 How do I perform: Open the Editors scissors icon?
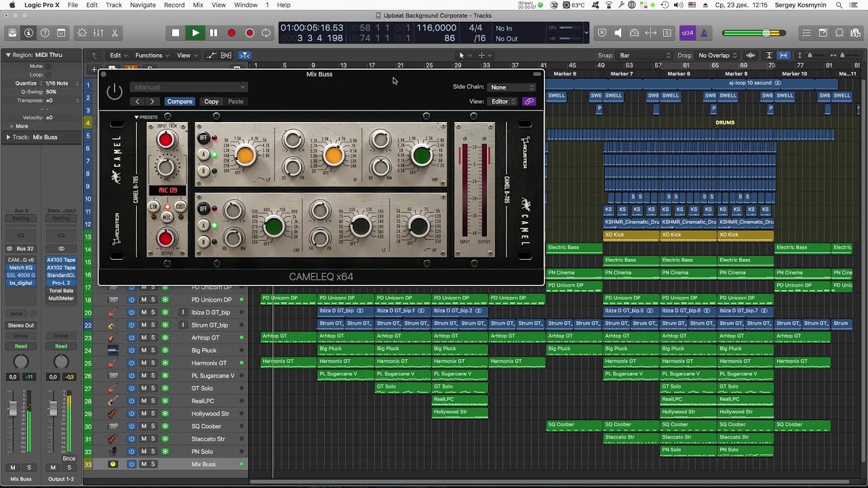point(115,33)
